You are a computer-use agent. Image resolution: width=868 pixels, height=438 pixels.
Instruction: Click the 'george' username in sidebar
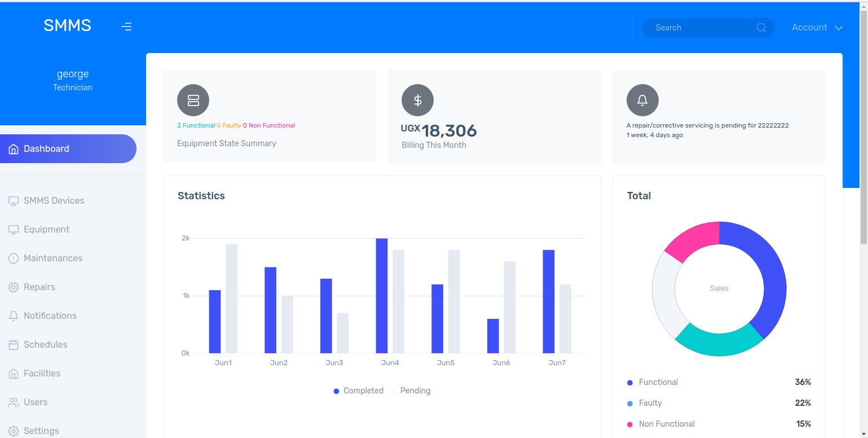(x=73, y=74)
